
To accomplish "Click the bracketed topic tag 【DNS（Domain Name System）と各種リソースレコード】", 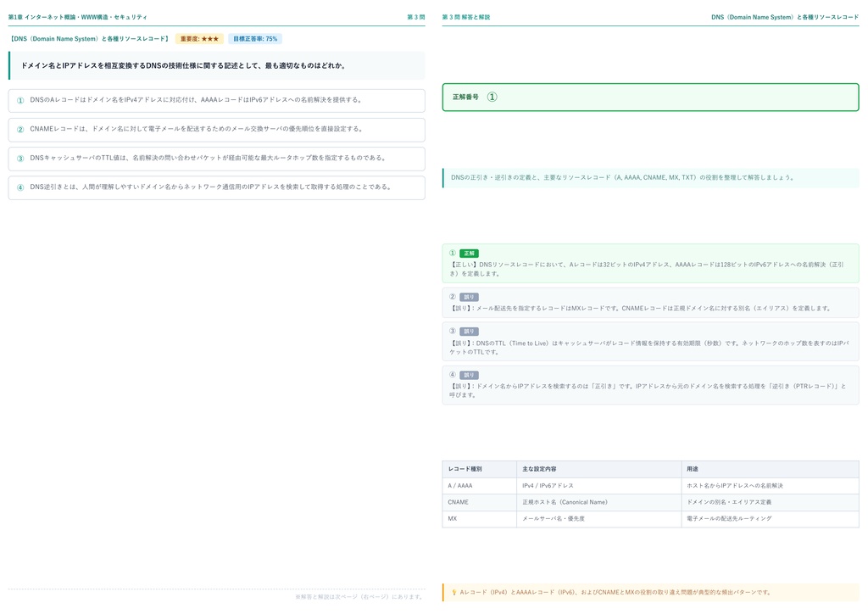I will pyautogui.click(x=90, y=39).
